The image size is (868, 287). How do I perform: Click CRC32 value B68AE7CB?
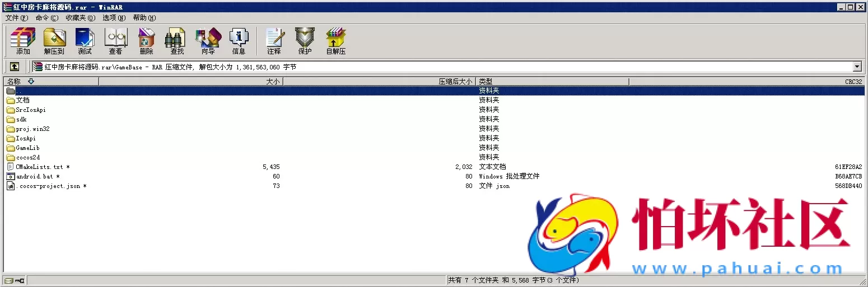[848, 176]
